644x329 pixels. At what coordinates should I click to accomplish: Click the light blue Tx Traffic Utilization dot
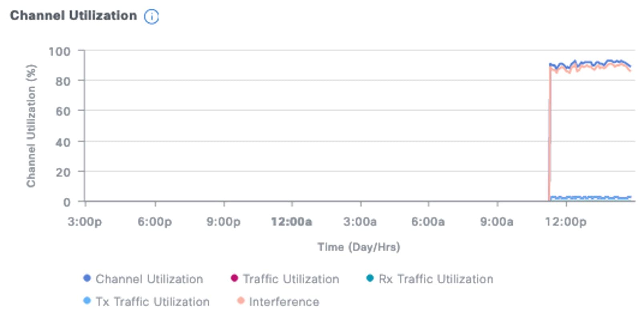(x=87, y=301)
